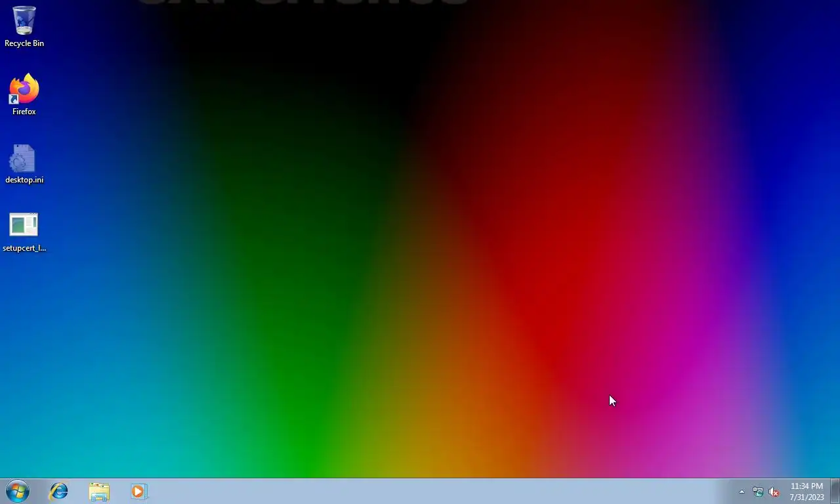Screen dimensions: 840x504
Task: Open Windows Explorer from the taskbar
Action: [x=99, y=491]
